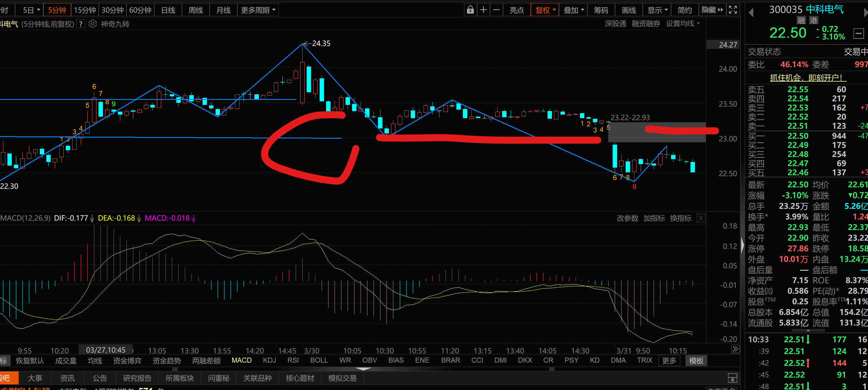The width and height of the screenshot is (868, 390).
Task: Click the lock chart icon
Action: pos(470,10)
